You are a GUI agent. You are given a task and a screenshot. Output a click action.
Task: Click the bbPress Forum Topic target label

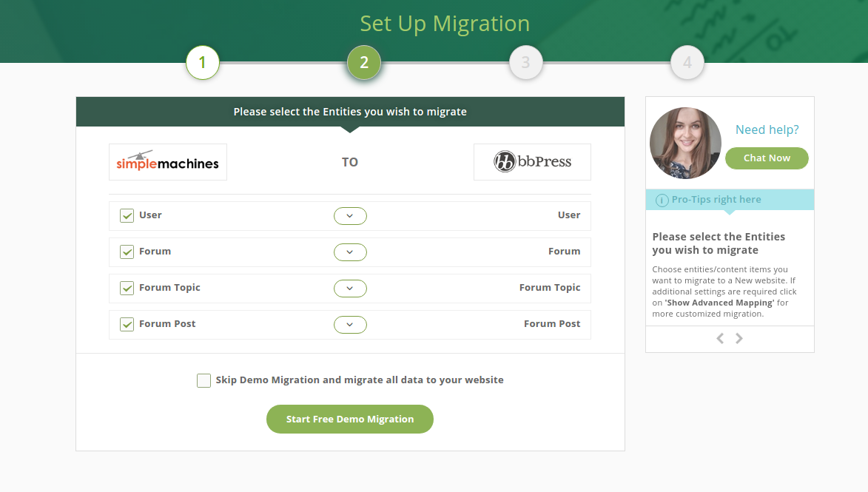[x=550, y=288]
